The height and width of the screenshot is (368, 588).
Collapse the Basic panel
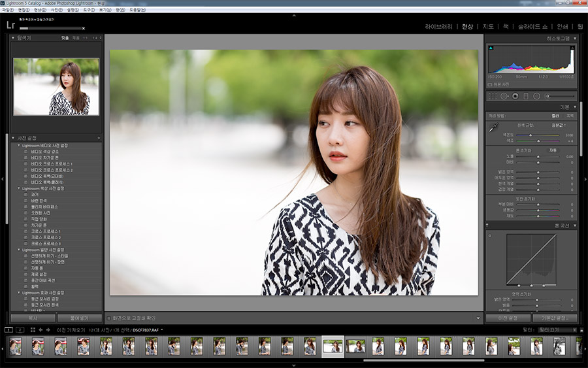[575, 107]
